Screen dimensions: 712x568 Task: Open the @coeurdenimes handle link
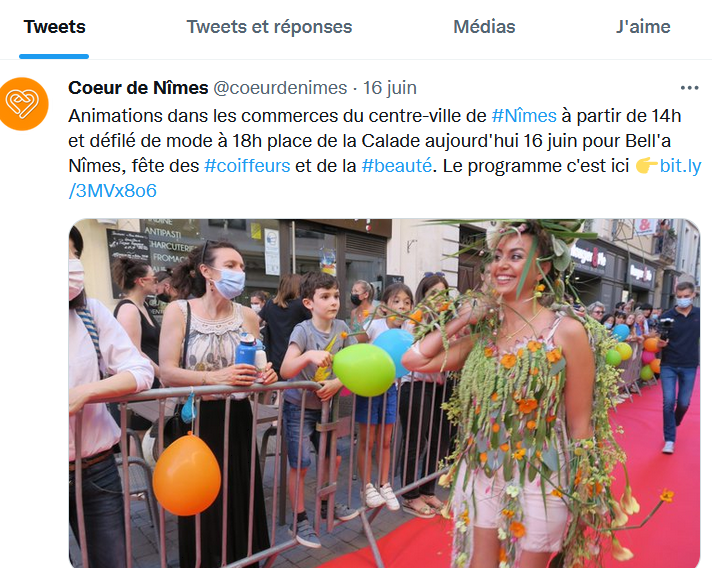coord(280,88)
